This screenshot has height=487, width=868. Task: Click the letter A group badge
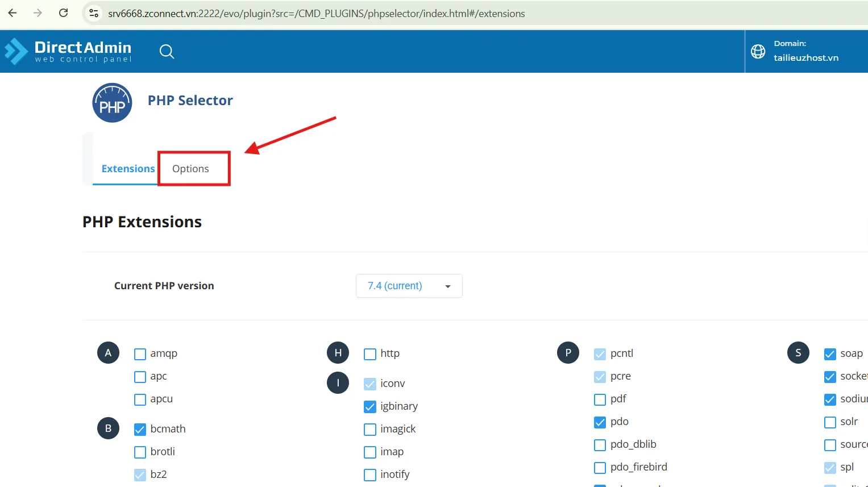click(108, 353)
